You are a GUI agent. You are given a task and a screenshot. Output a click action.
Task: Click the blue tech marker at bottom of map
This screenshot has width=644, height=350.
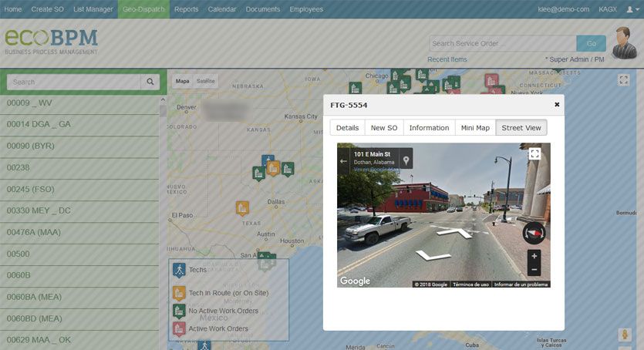204,345
